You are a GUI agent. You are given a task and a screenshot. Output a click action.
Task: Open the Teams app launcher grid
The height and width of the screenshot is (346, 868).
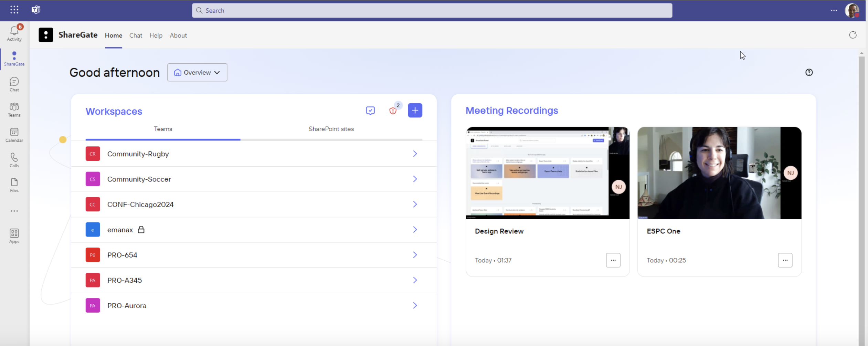[14, 10]
